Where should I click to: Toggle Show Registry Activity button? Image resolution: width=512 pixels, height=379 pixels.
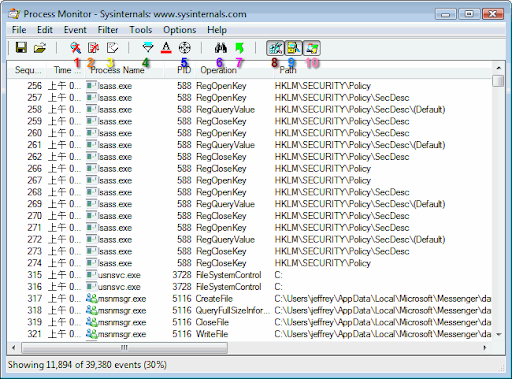tap(275, 48)
